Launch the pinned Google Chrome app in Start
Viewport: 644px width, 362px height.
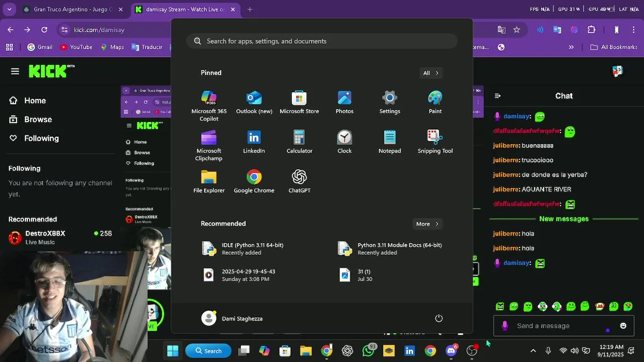point(254,182)
